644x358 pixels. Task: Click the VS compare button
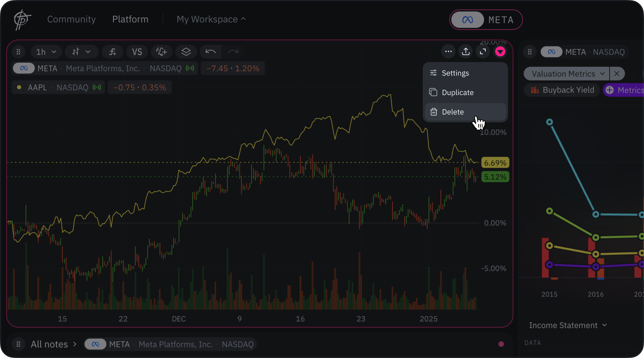137,52
